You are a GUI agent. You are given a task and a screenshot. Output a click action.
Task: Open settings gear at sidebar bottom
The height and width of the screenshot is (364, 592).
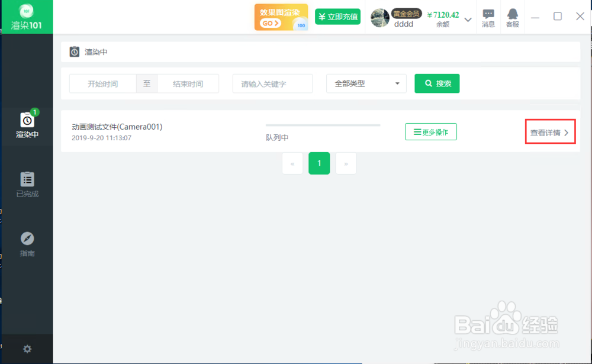coord(27,349)
